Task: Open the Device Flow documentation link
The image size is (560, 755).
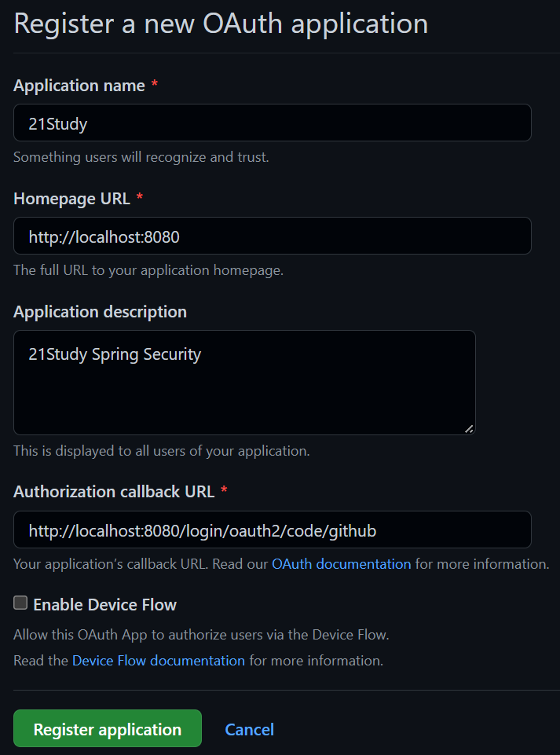Action: click(158, 660)
